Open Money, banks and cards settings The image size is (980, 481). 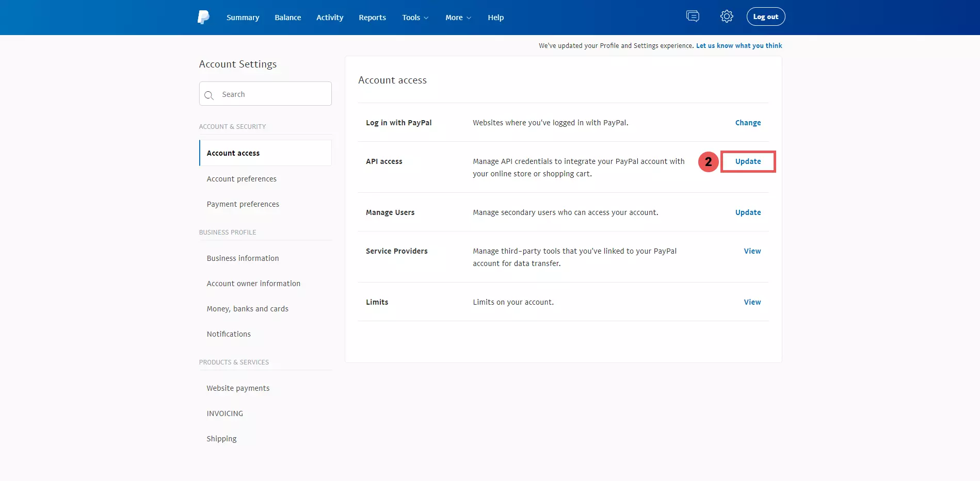tap(248, 309)
